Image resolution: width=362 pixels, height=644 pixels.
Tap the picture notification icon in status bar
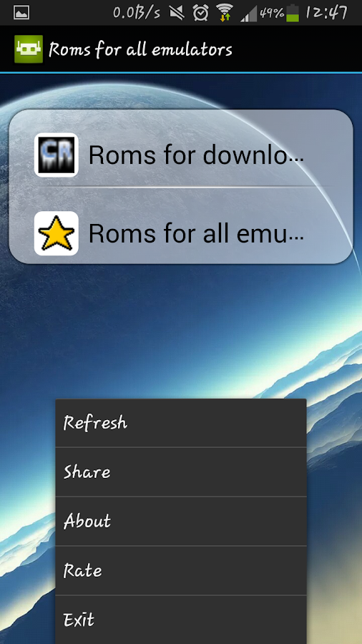click(x=21, y=13)
